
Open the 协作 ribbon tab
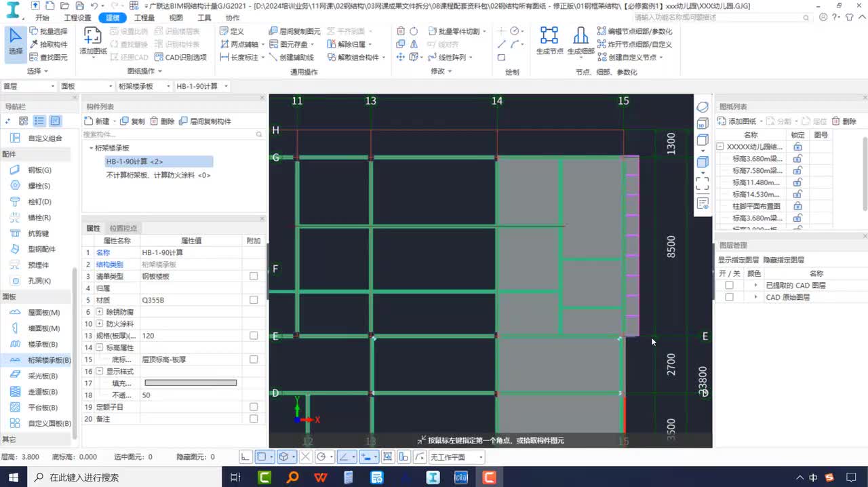(232, 18)
